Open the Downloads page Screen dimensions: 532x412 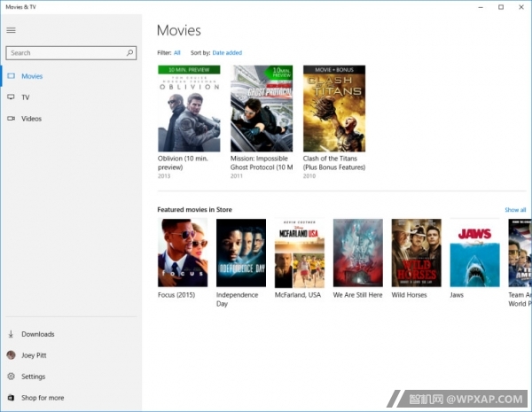pos(37,334)
